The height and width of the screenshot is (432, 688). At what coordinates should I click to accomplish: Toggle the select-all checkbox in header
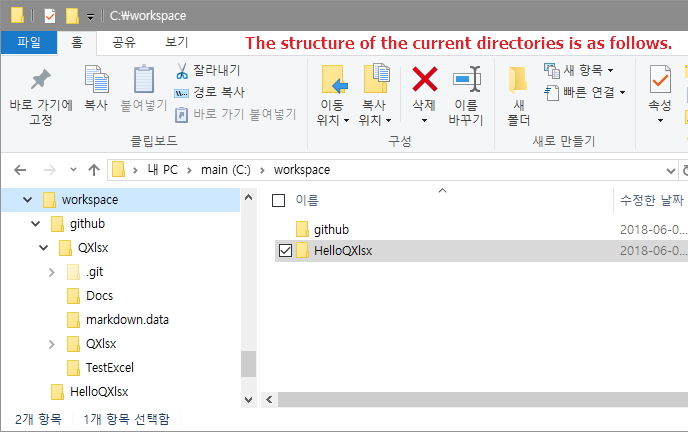pyautogui.click(x=279, y=200)
